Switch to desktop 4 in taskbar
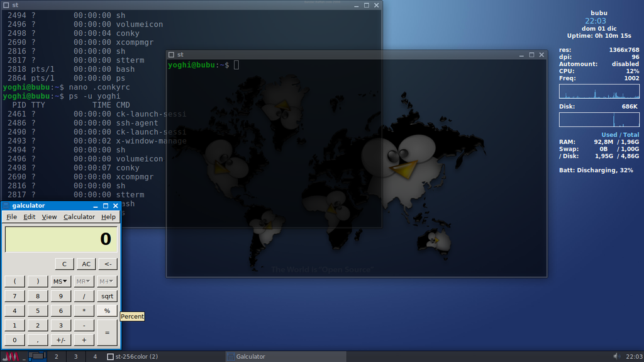 click(x=95, y=357)
